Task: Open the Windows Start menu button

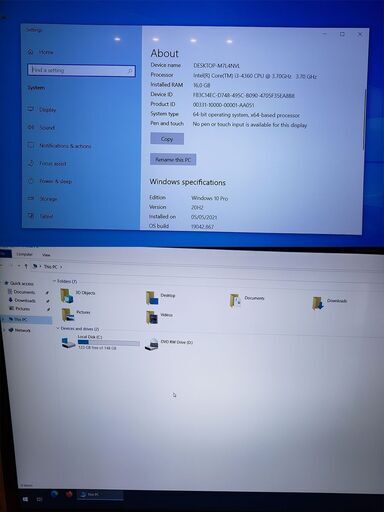Action: tap(25, 499)
